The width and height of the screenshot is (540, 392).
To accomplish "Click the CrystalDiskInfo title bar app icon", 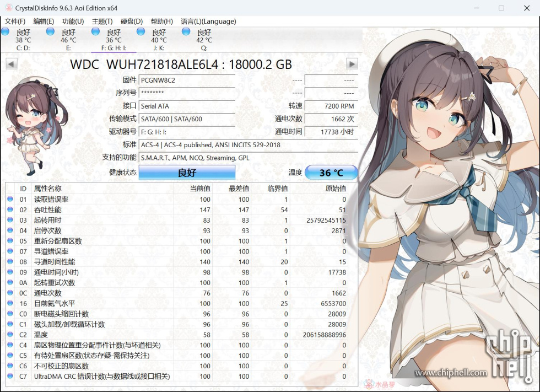I will pyautogui.click(x=8, y=8).
